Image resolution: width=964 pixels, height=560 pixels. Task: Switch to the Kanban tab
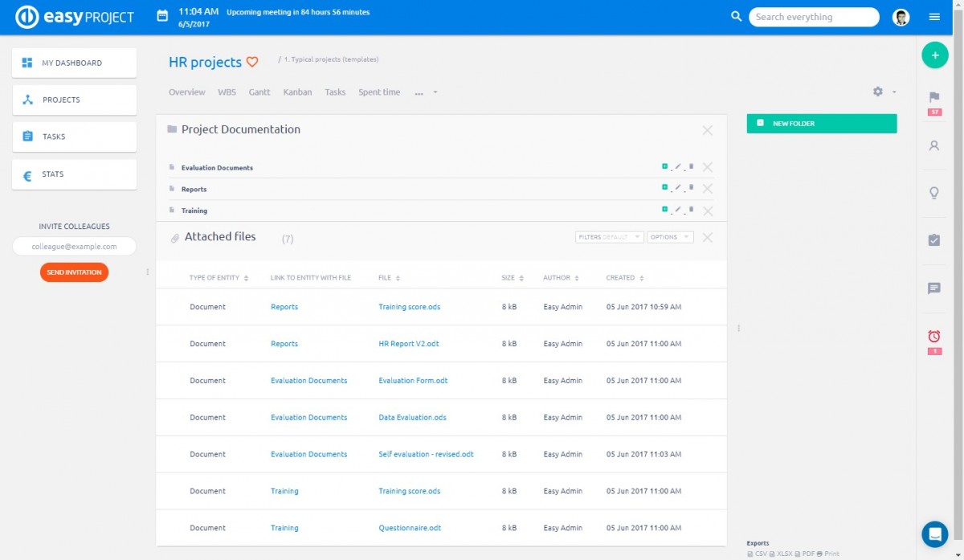(x=297, y=92)
